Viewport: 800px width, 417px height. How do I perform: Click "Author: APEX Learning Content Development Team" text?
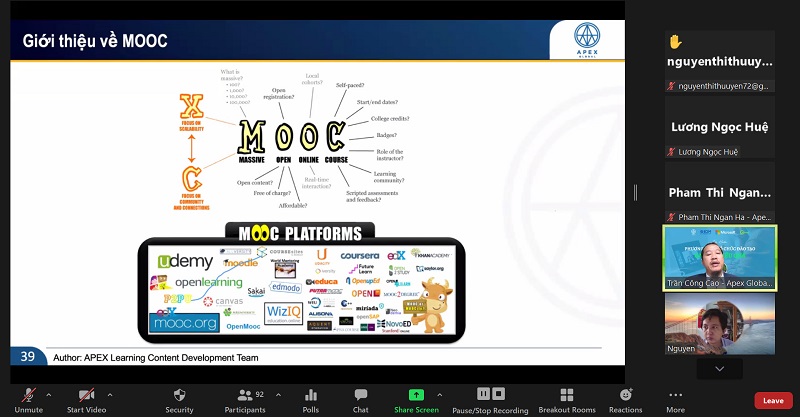click(156, 358)
